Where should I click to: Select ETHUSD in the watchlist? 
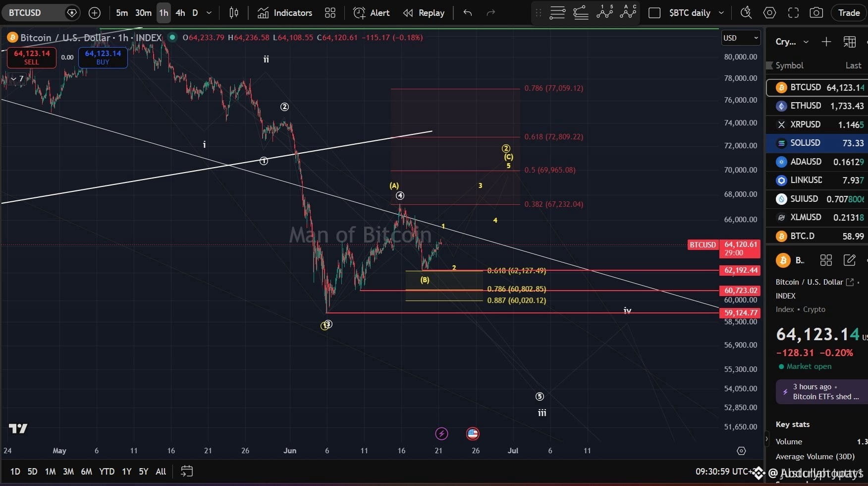click(817, 106)
